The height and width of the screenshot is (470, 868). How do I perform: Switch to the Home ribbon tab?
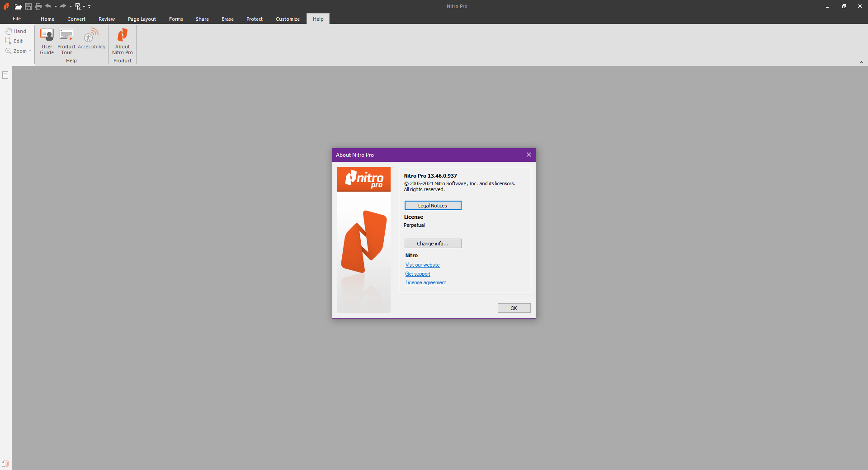[x=47, y=19]
